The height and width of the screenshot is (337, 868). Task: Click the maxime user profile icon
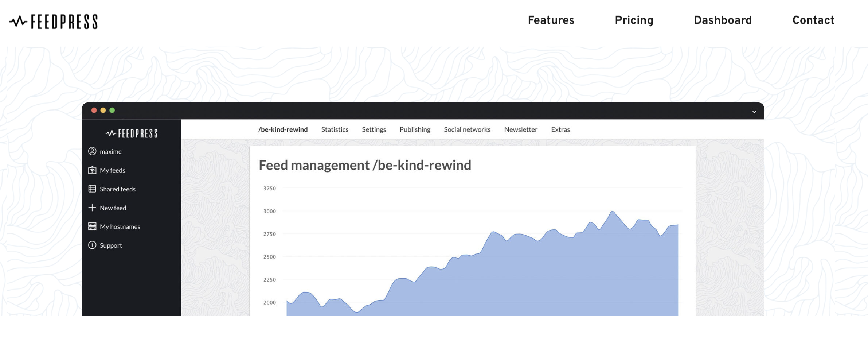tap(92, 151)
